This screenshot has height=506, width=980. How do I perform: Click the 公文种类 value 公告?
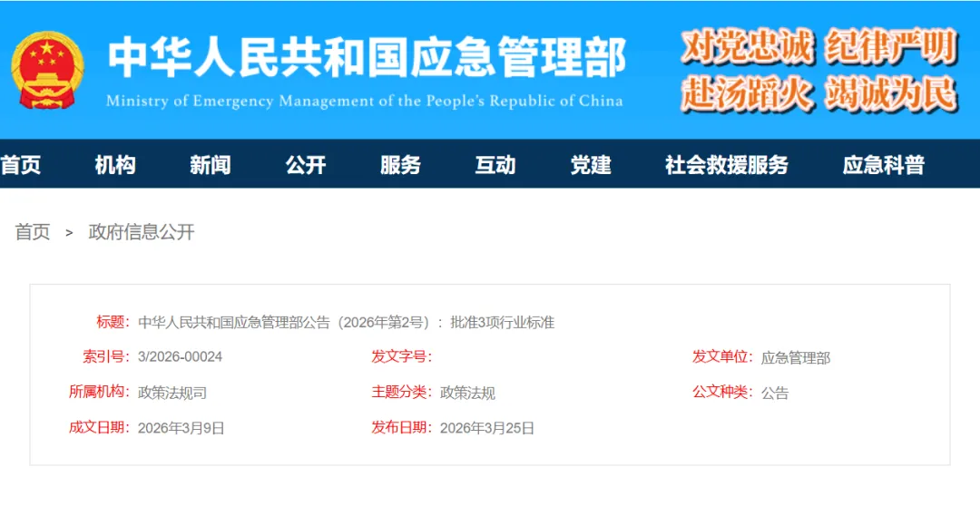[x=775, y=393]
